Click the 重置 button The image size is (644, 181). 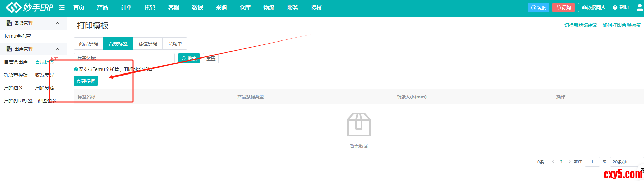(x=211, y=59)
